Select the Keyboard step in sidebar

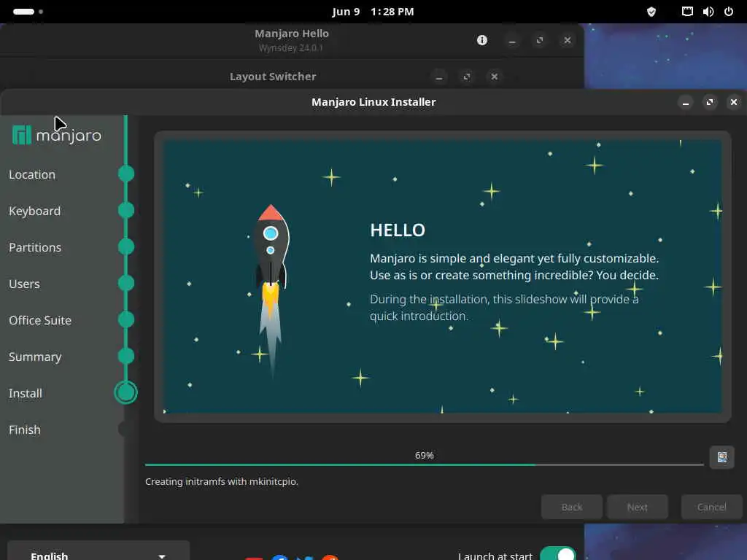(x=35, y=211)
